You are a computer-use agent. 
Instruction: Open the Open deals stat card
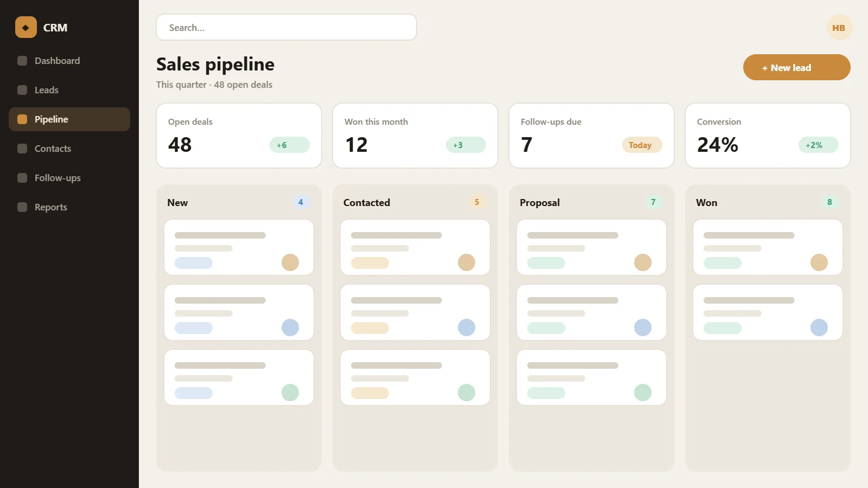click(x=239, y=136)
